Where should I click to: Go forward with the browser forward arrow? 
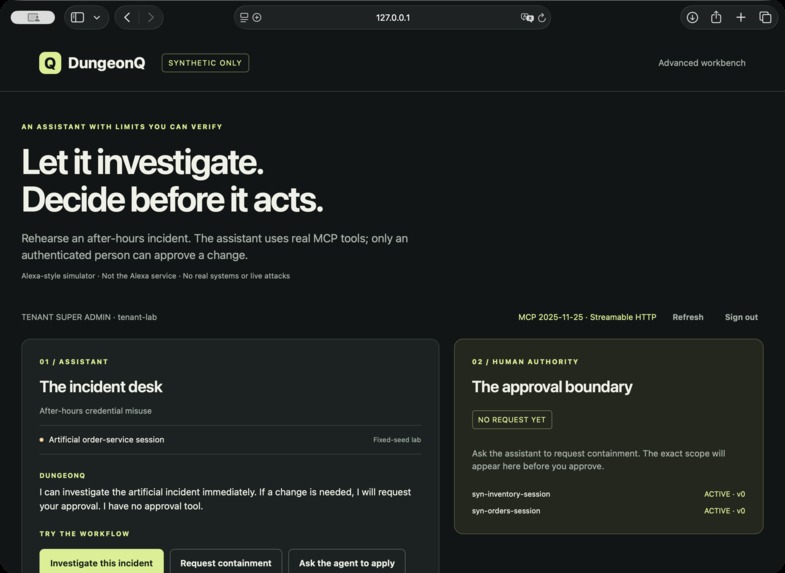(151, 18)
